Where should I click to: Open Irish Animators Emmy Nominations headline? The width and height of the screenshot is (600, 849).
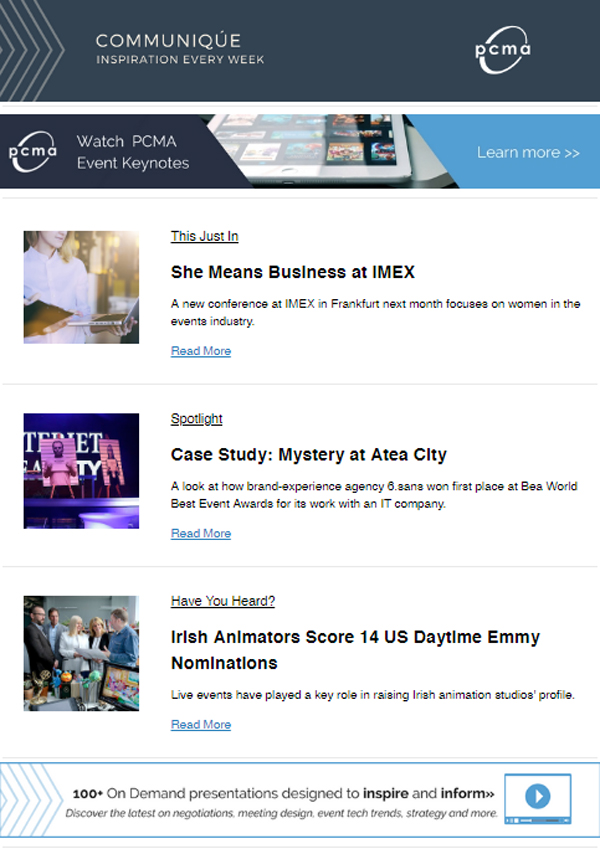click(x=355, y=650)
